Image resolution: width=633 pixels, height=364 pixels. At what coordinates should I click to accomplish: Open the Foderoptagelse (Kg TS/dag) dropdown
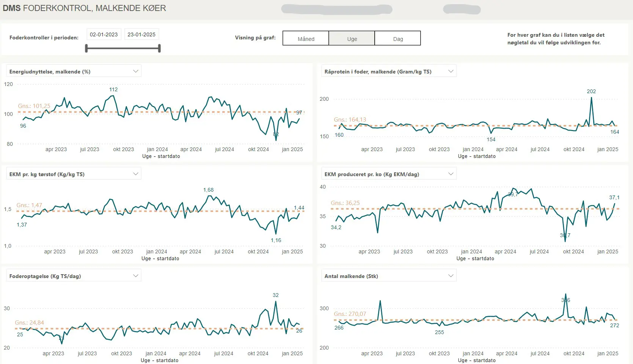(x=135, y=276)
